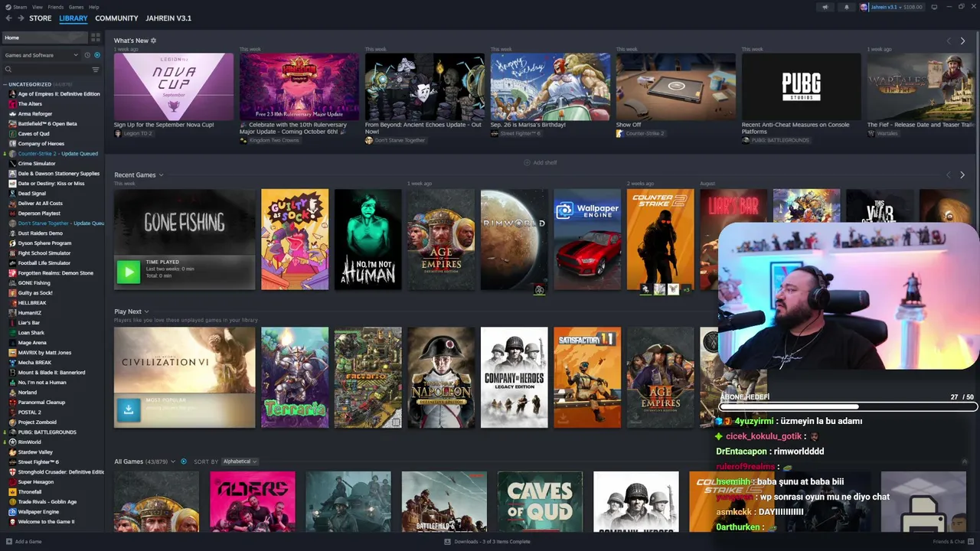Switch to the STORE tab
Screen dimensions: 980x551
(x=41, y=18)
